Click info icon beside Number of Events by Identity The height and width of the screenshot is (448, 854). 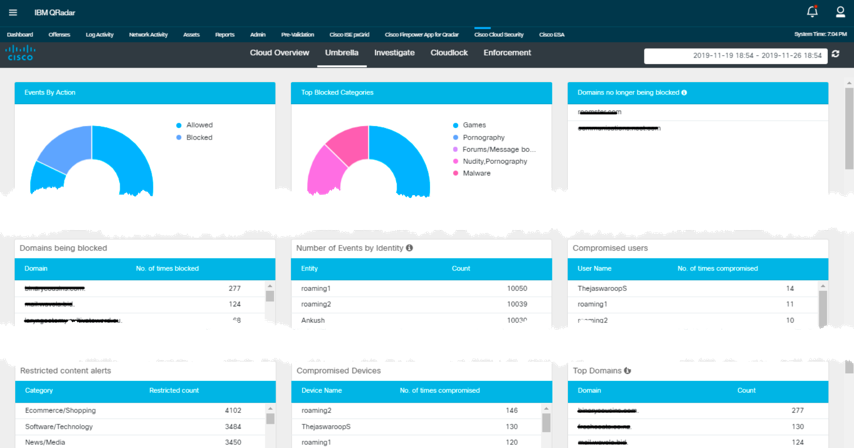(410, 247)
